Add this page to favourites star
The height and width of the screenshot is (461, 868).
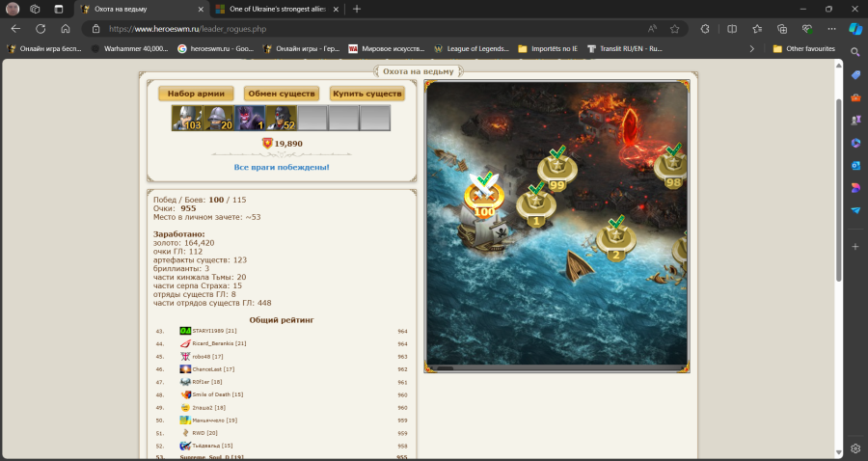(675, 29)
